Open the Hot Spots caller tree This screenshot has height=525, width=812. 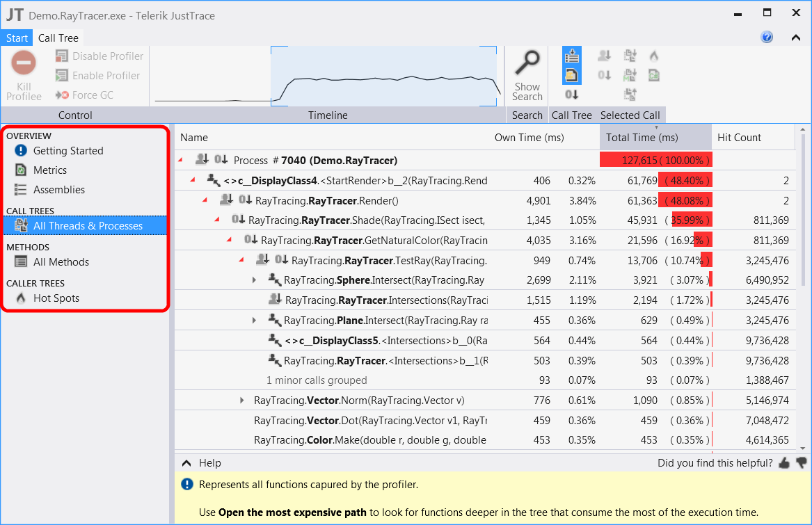click(x=56, y=298)
